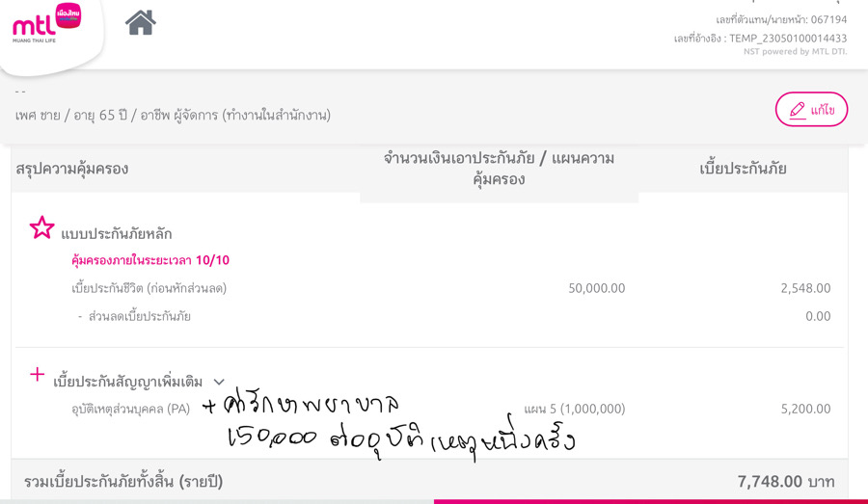This screenshot has height=504, width=868.
Task: Click the แก้ไข edit button
Action: 811,109
